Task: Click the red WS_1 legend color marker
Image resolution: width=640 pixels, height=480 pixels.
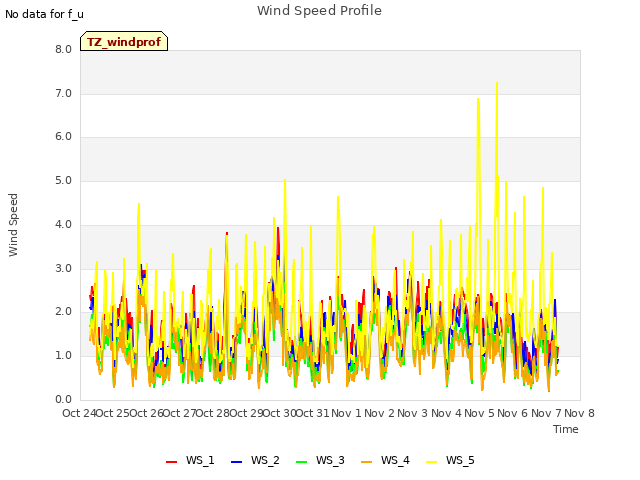Action: pyautogui.click(x=171, y=462)
